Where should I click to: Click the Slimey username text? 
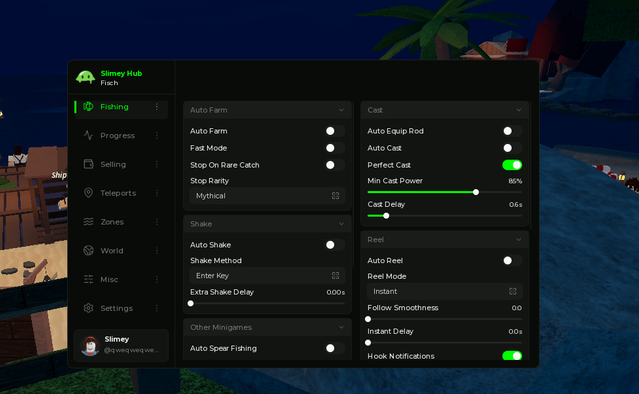click(x=117, y=339)
